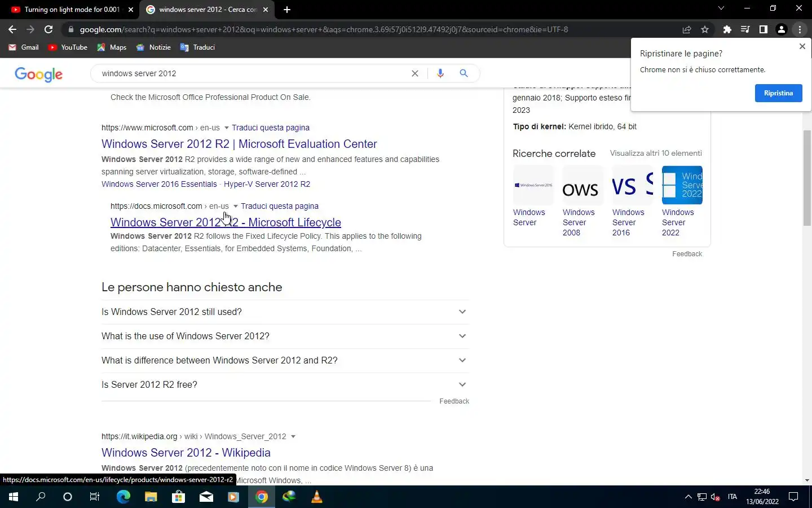Open the Chrome profile avatar

tap(782, 29)
